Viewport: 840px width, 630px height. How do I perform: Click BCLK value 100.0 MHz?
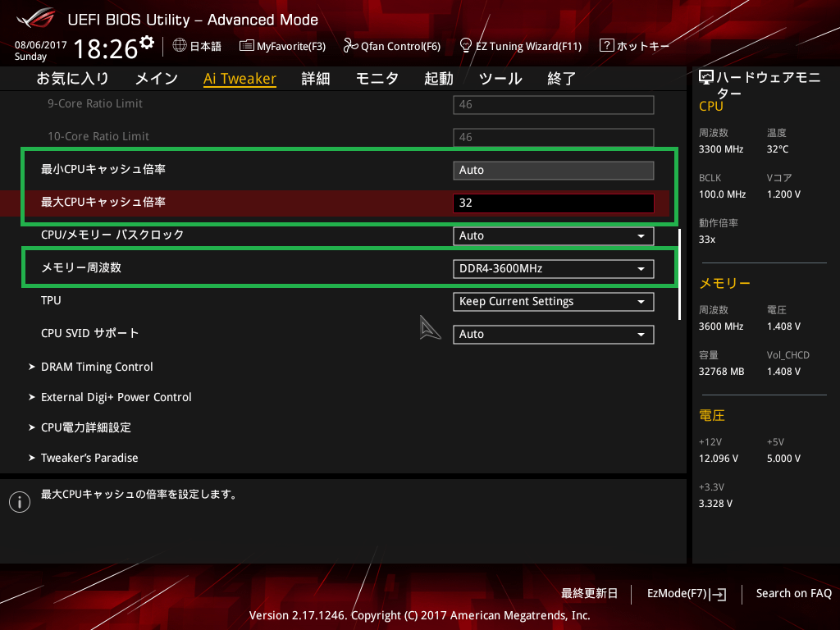point(722,194)
